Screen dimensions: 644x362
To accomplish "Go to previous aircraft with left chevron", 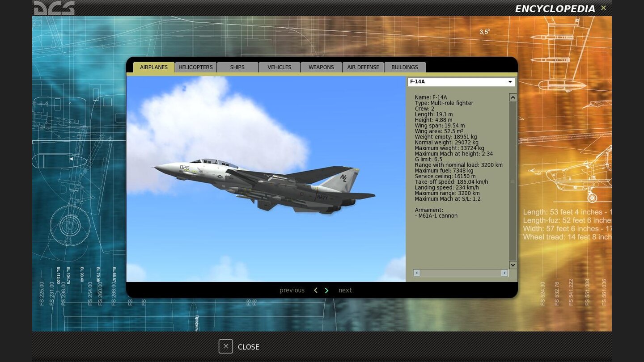I will tap(316, 290).
